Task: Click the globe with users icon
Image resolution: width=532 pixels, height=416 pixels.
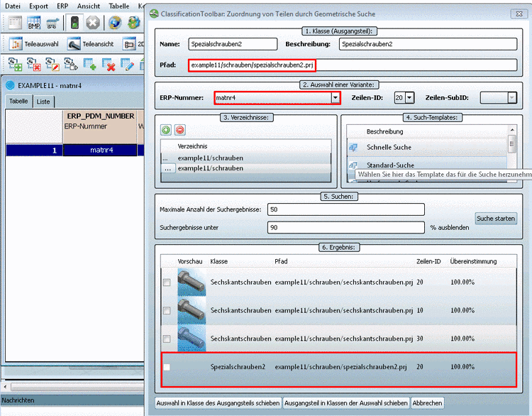Action: point(133,23)
